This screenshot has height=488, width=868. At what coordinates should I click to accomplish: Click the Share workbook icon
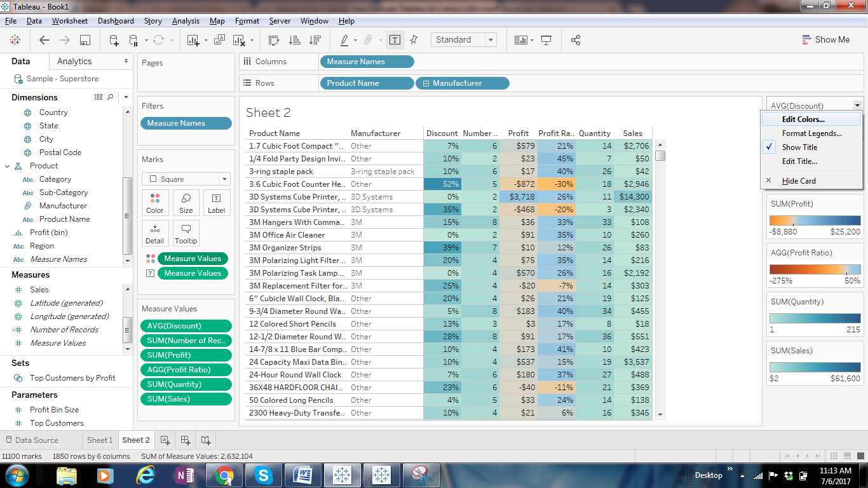click(576, 40)
